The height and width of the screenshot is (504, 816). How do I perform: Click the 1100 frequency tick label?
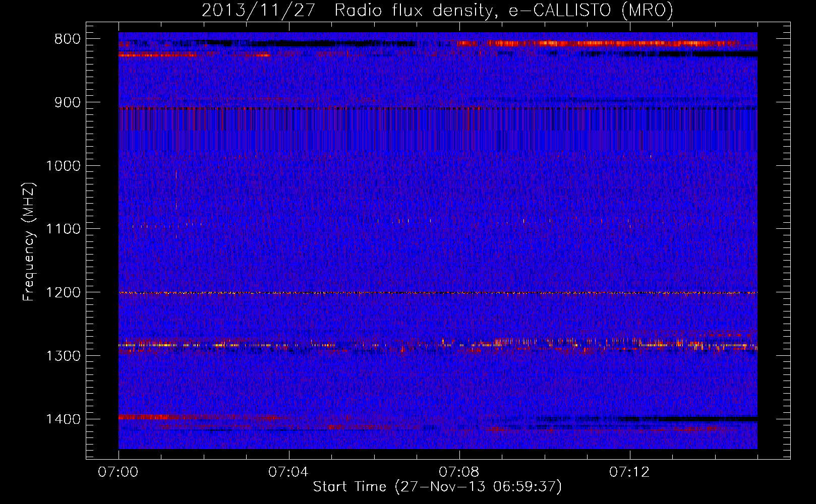coord(63,229)
